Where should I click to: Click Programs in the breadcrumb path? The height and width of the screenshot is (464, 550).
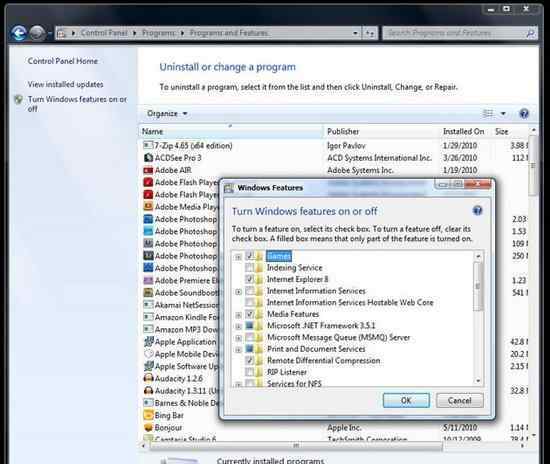coord(158,33)
